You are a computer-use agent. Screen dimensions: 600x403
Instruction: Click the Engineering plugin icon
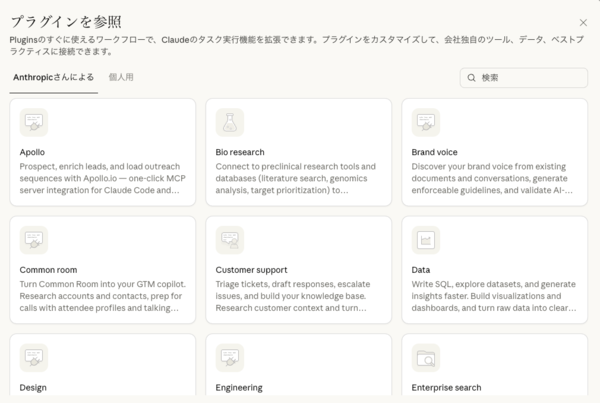230,358
